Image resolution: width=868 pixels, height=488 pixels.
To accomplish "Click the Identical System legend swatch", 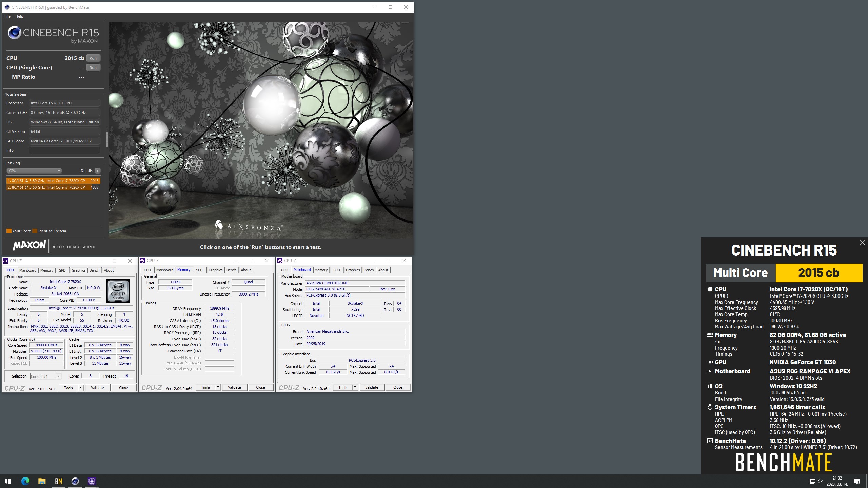I will tap(35, 231).
